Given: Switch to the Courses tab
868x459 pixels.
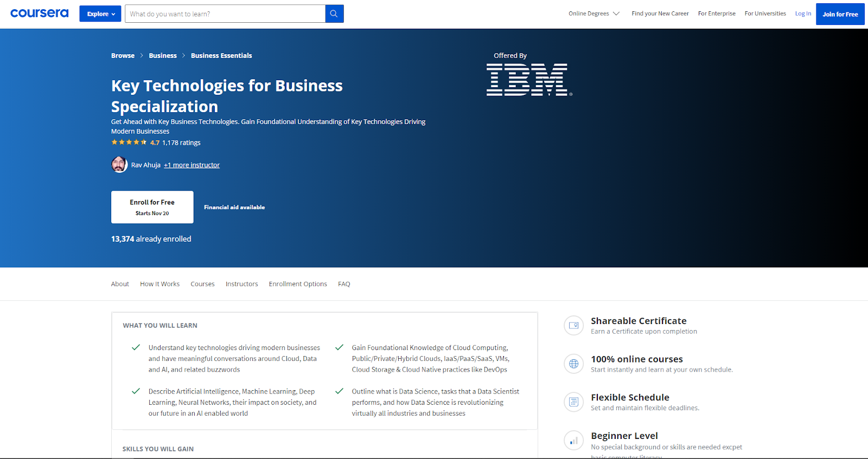Looking at the screenshot, I should pyautogui.click(x=202, y=284).
